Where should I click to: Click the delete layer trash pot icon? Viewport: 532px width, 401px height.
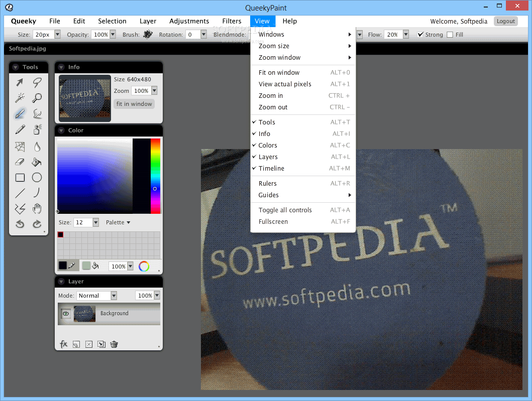pos(114,344)
